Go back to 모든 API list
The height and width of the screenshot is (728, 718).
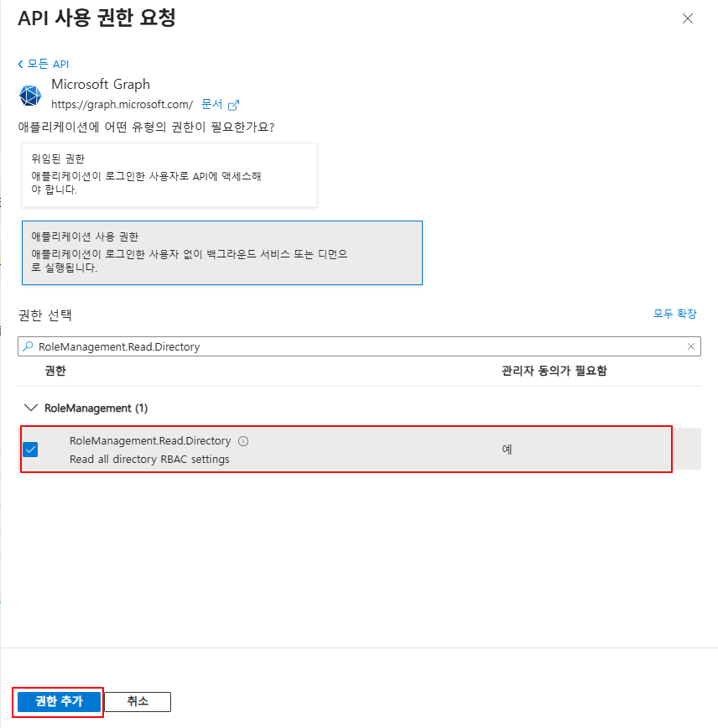tap(44, 64)
